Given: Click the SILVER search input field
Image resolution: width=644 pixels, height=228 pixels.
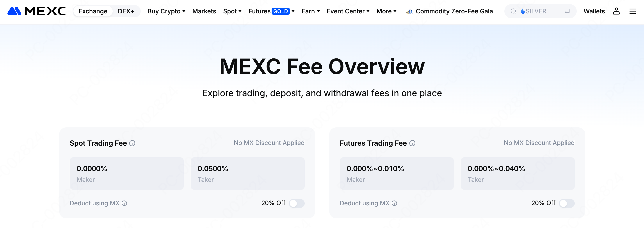Looking at the screenshot, I should pos(543,11).
